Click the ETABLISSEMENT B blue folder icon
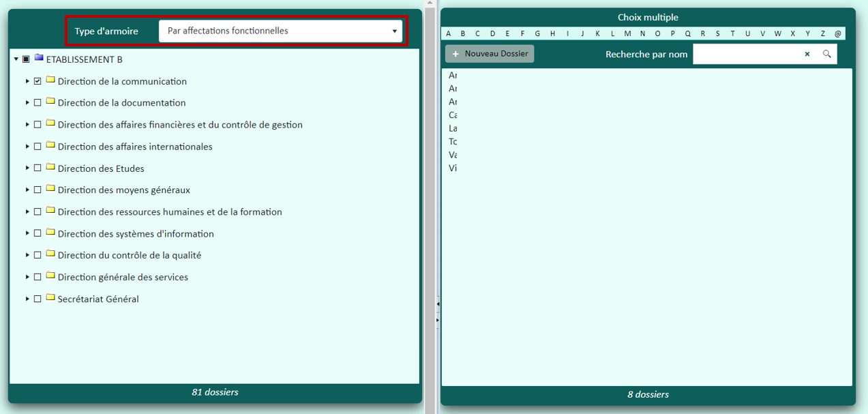The image size is (868, 414). [x=39, y=59]
